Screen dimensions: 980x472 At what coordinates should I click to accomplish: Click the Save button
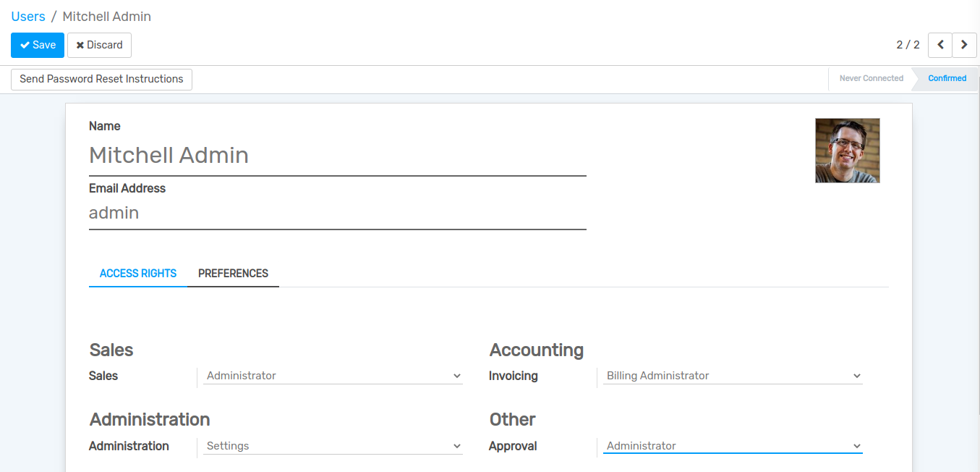pos(38,45)
